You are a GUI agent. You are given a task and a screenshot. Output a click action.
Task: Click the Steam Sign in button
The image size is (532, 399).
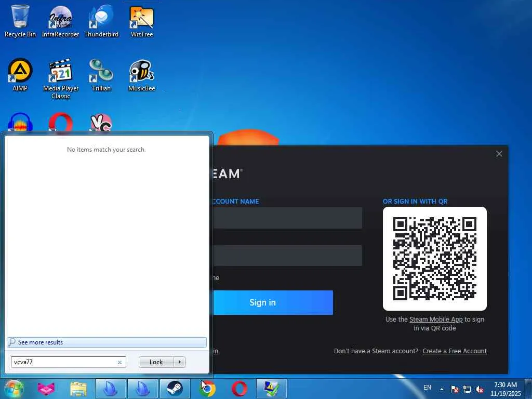(273, 303)
